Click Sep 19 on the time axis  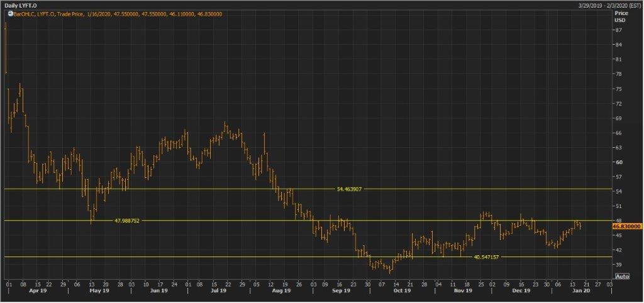pyautogui.click(x=340, y=291)
